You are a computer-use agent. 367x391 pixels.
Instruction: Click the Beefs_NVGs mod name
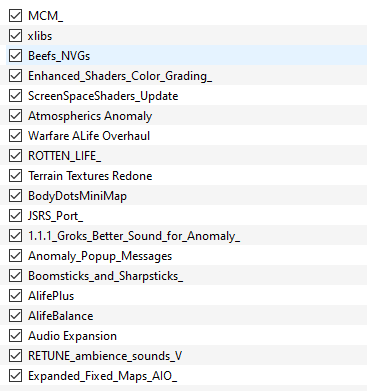tap(59, 56)
